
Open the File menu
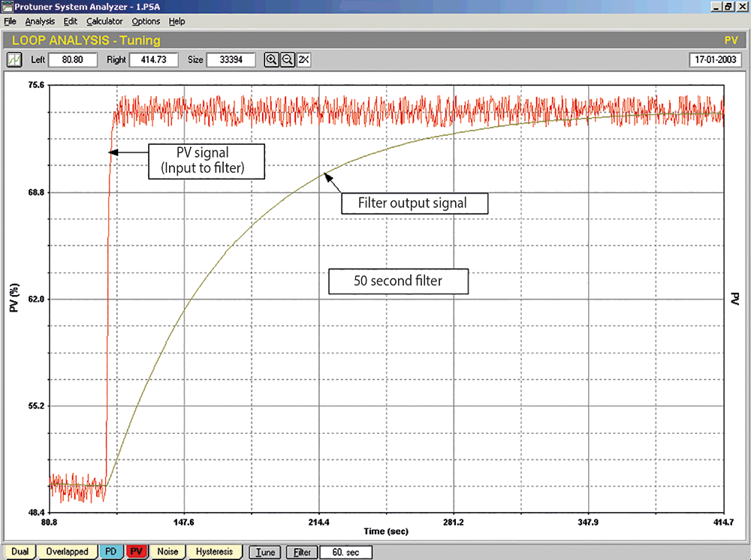[10, 22]
